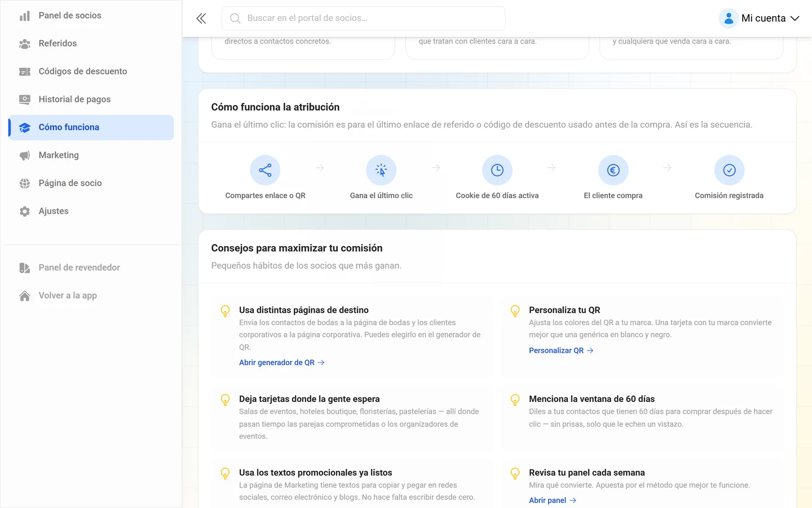Click Revisa tu panel cada semana heading
The image size is (812, 508).
point(587,472)
